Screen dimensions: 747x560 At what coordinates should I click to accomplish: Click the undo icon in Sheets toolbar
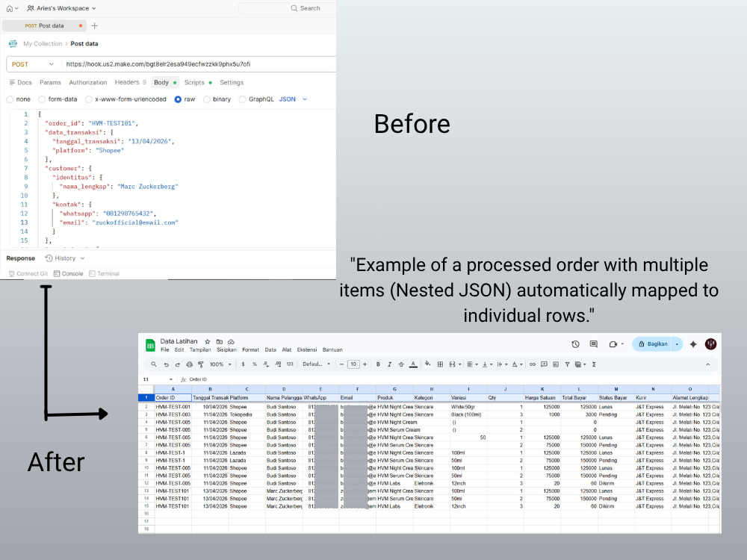click(167, 365)
